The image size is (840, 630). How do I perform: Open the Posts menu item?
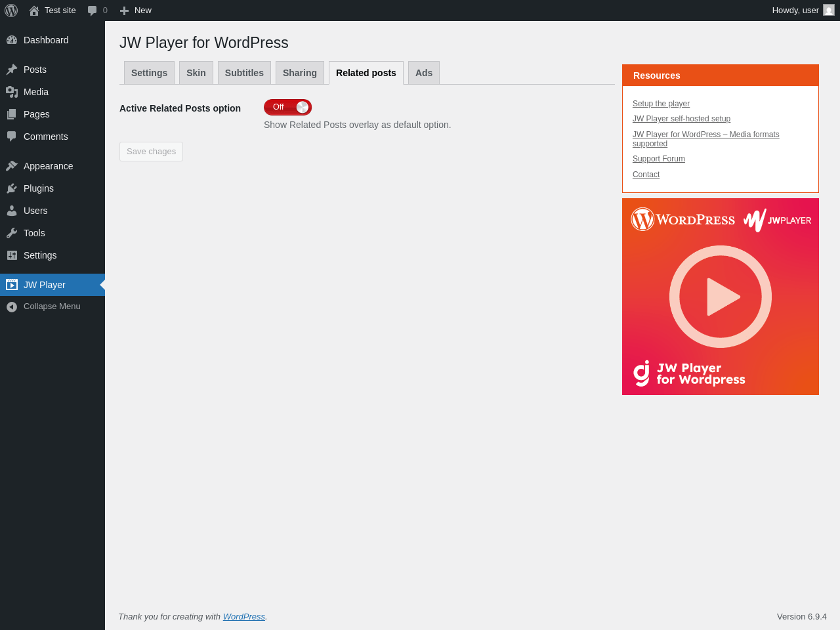pyautogui.click(x=52, y=70)
